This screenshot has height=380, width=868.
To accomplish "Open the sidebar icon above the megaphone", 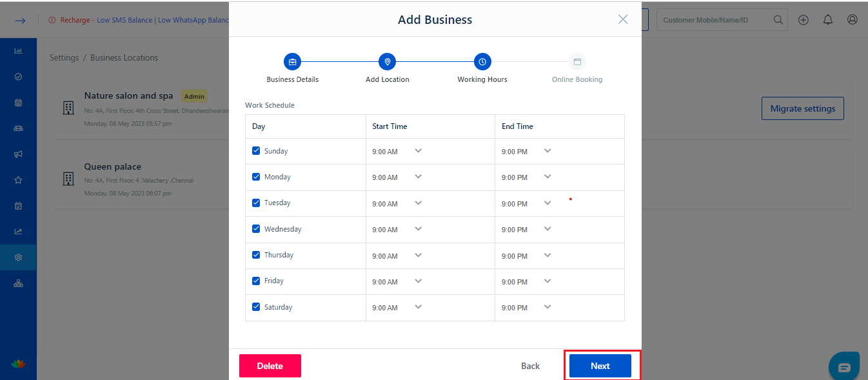I will pyautogui.click(x=18, y=128).
